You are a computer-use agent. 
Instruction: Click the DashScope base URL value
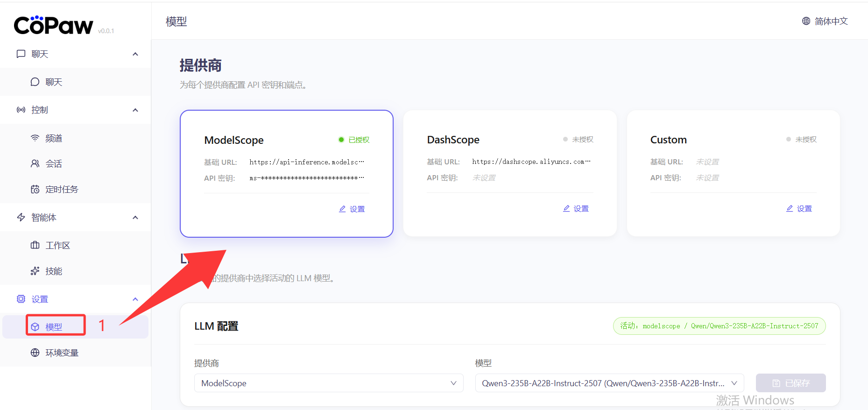531,162
